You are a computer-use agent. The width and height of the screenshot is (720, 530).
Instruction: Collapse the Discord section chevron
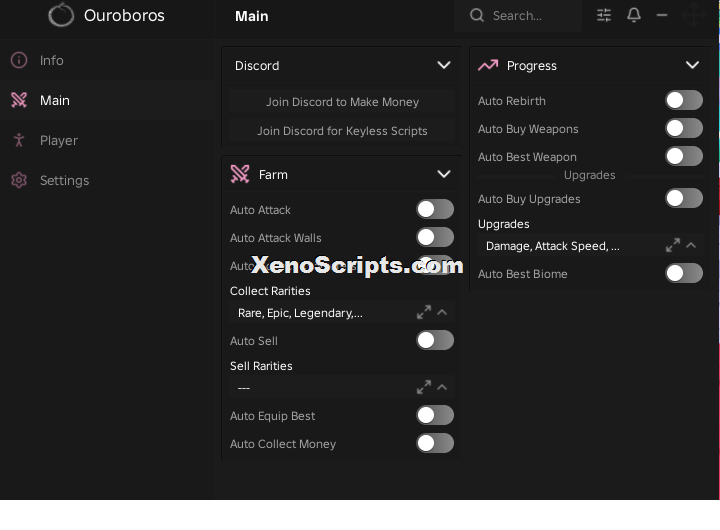[444, 65]
